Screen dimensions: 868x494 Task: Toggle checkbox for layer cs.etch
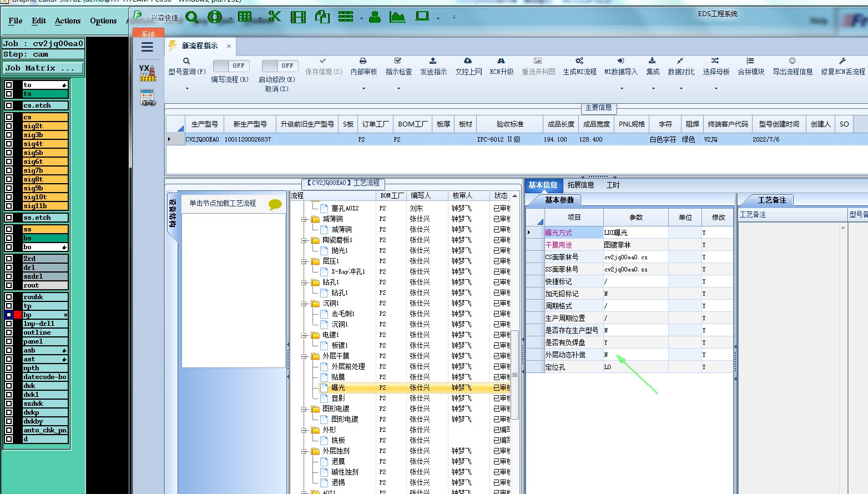click(9, 105)
